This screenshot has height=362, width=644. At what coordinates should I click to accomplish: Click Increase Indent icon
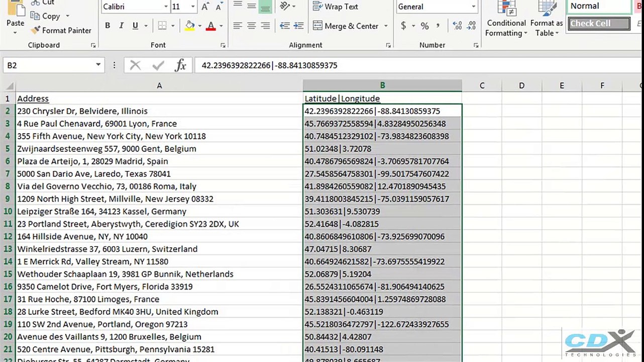point(299,26)
